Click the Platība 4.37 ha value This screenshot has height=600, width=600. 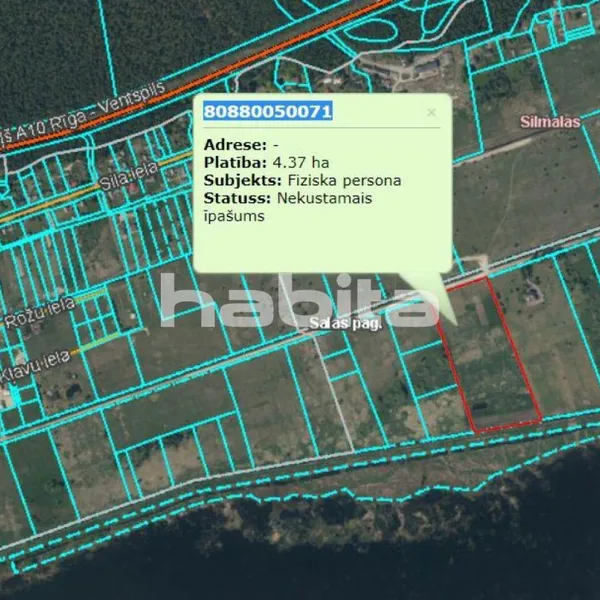[x=301, y=163]
